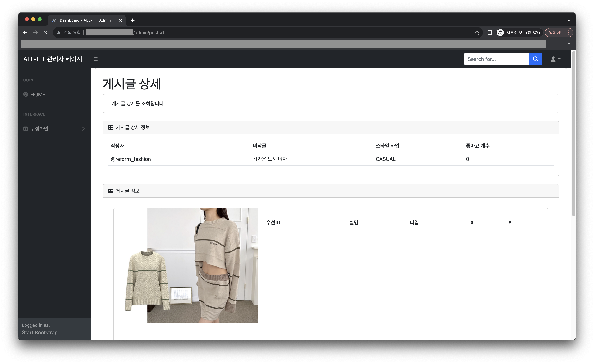Image resolution: width=594 pixels, height=364 pixels.
Task: Open the tab search chevron dropdown
Action: (x=568, y=20)
